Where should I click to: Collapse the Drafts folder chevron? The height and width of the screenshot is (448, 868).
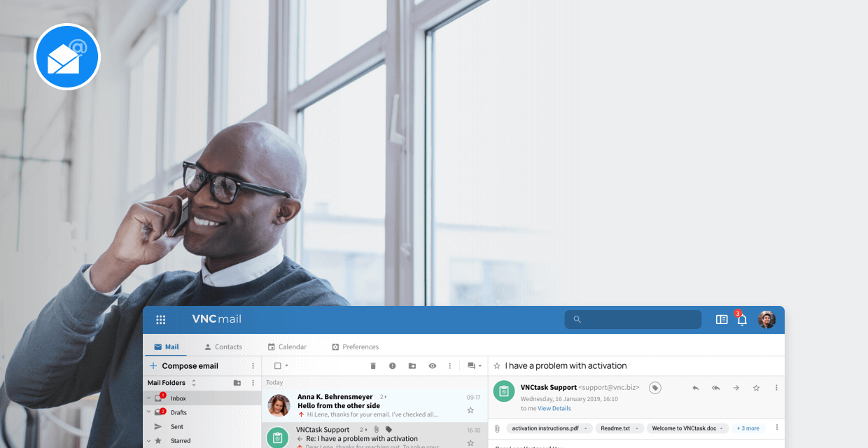(x=148, y=412)
